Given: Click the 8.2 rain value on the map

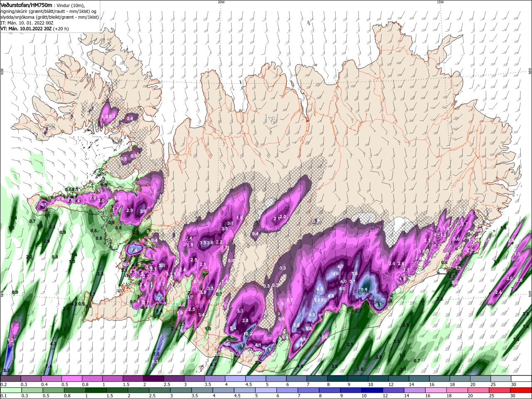Looking at the screenshot, I should (x=6, y=370).
